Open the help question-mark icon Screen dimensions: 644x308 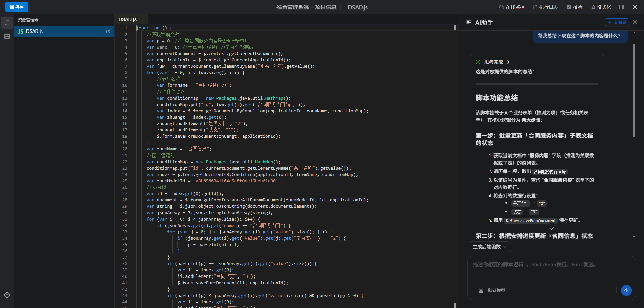(x=7, y=295)
